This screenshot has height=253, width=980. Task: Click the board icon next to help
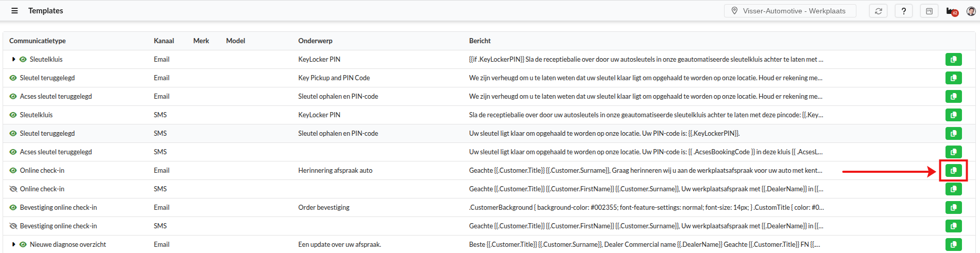pos(929,11)
